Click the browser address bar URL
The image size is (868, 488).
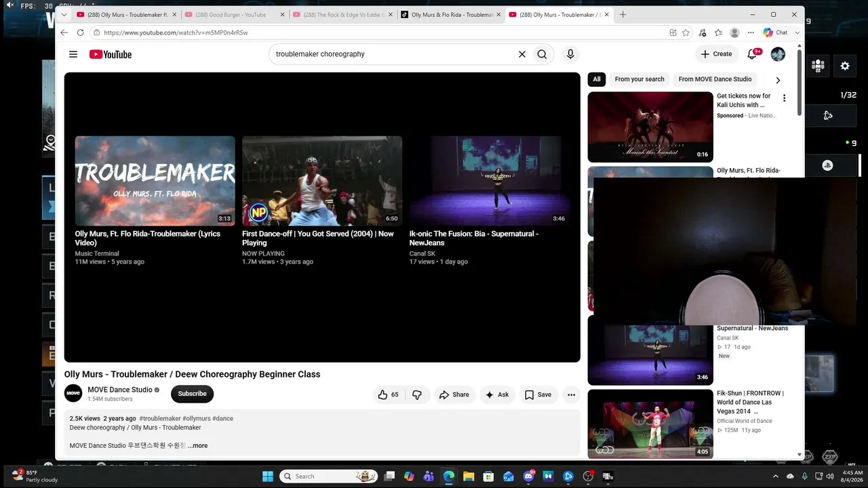(176, 33)
